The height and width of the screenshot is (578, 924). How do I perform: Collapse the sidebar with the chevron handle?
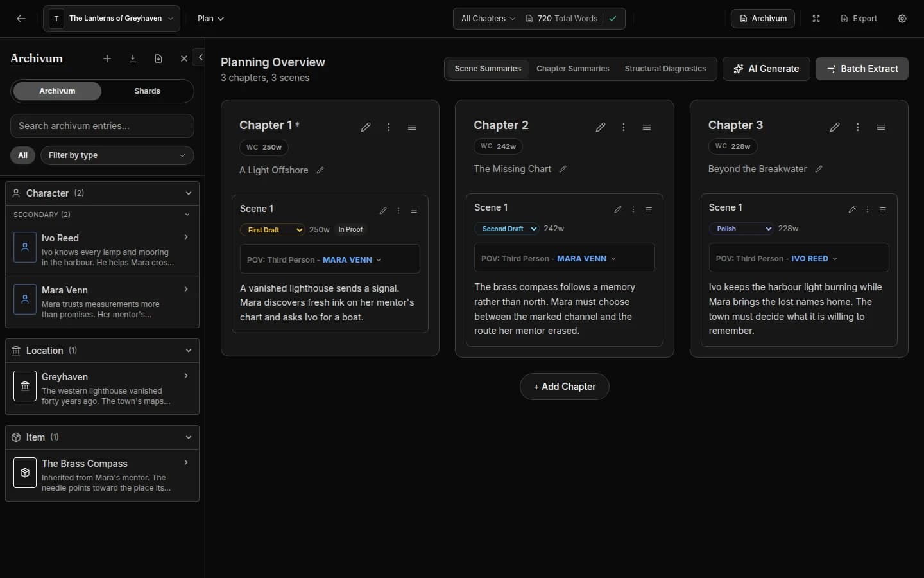pos(200,57)
